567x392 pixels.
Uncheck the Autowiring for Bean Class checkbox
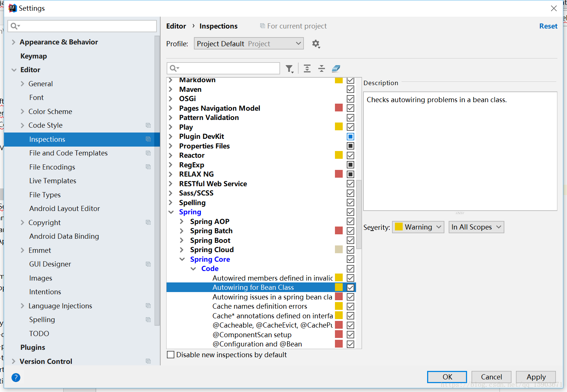(x=350, y=288)
